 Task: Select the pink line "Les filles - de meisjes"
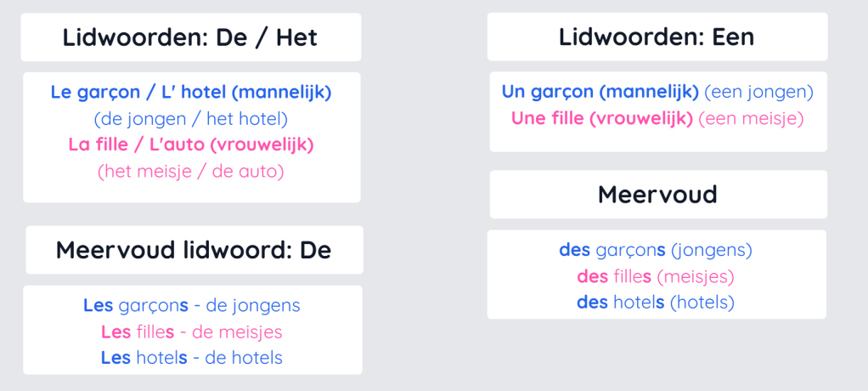pyautogui.click(x=192, y=331)
